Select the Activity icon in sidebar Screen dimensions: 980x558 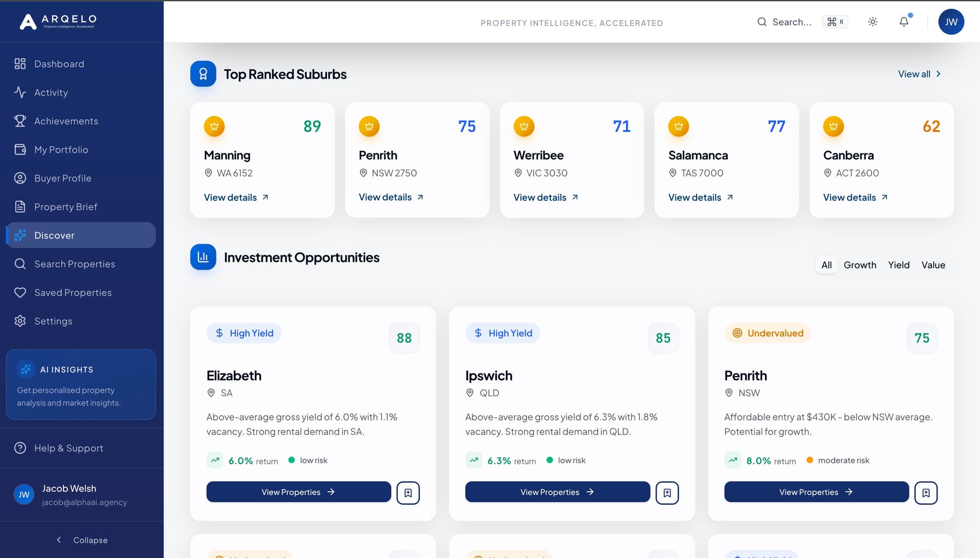click(20, 92)
